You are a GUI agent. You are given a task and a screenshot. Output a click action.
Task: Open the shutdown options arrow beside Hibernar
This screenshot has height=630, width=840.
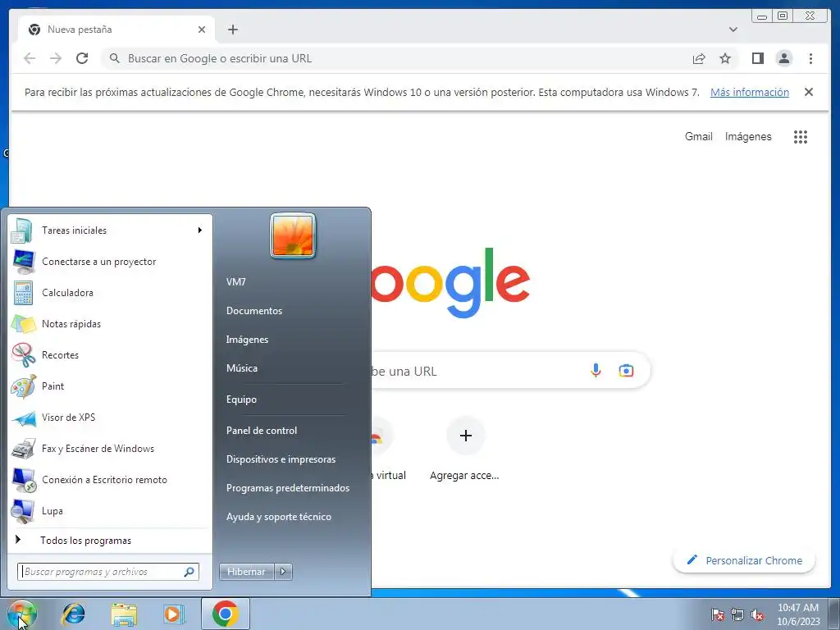click(283, 572)
